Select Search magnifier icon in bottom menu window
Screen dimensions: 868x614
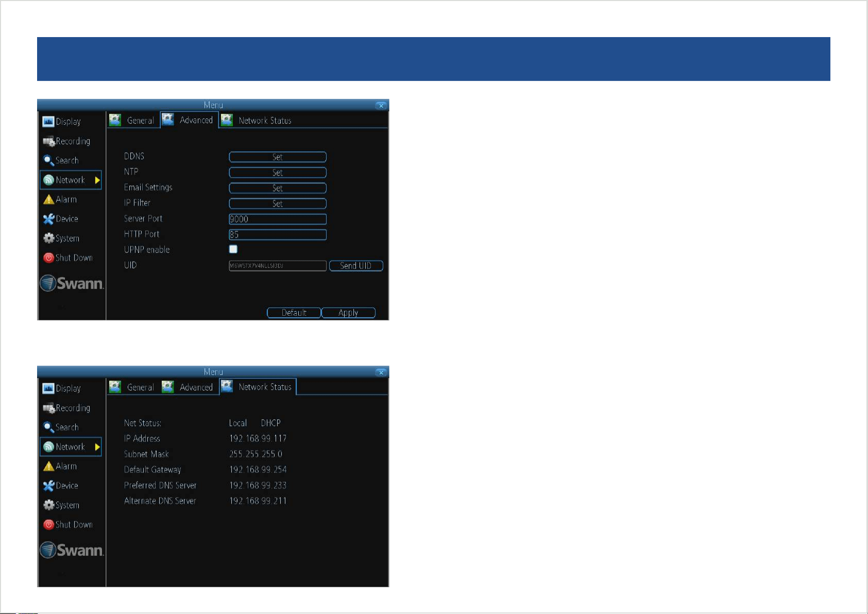(x=49, y=428)
